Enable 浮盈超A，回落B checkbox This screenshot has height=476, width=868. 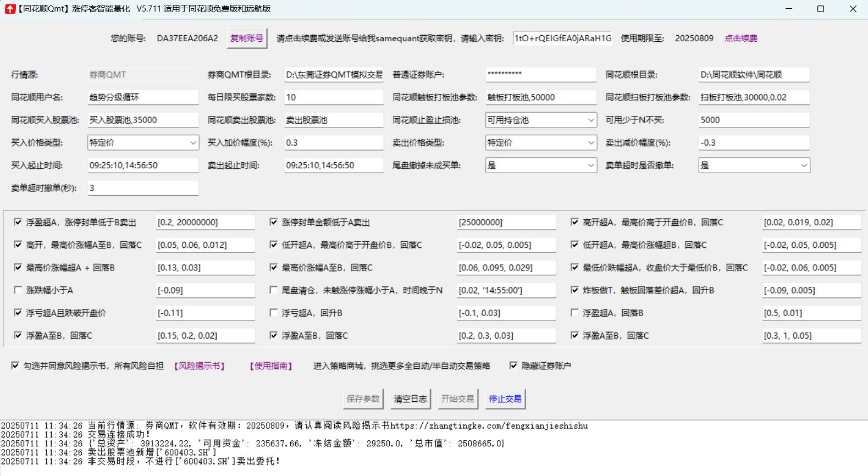(x=574, y=312)
